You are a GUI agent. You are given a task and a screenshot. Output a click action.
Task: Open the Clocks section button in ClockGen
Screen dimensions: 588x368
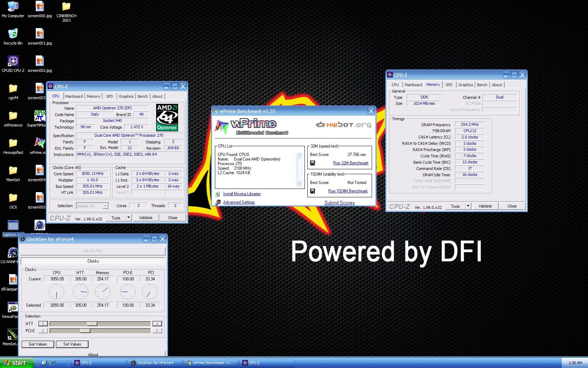(x=93, y=261)
